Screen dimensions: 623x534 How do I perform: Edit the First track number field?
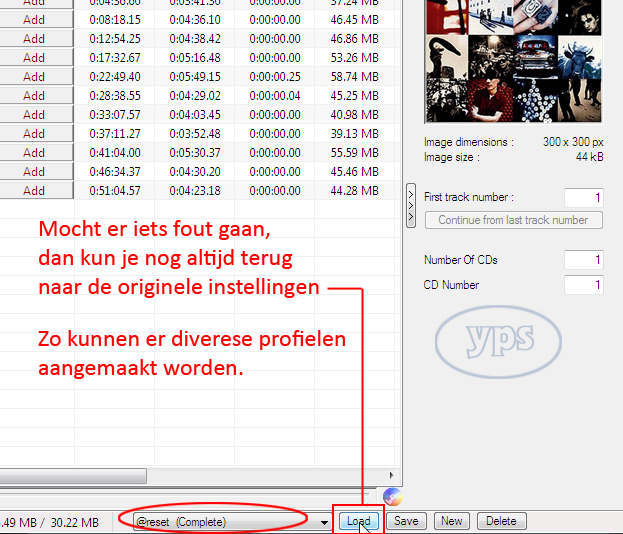584,197
